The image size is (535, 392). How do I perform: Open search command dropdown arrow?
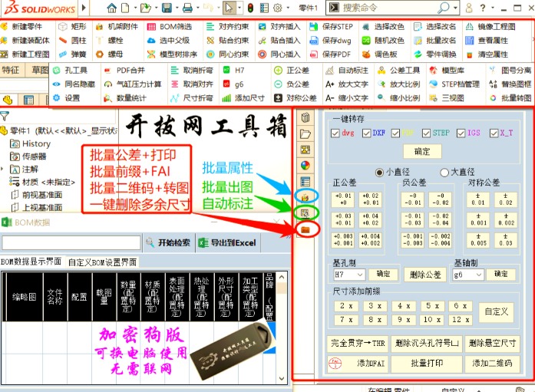click(x=455, y=8)
